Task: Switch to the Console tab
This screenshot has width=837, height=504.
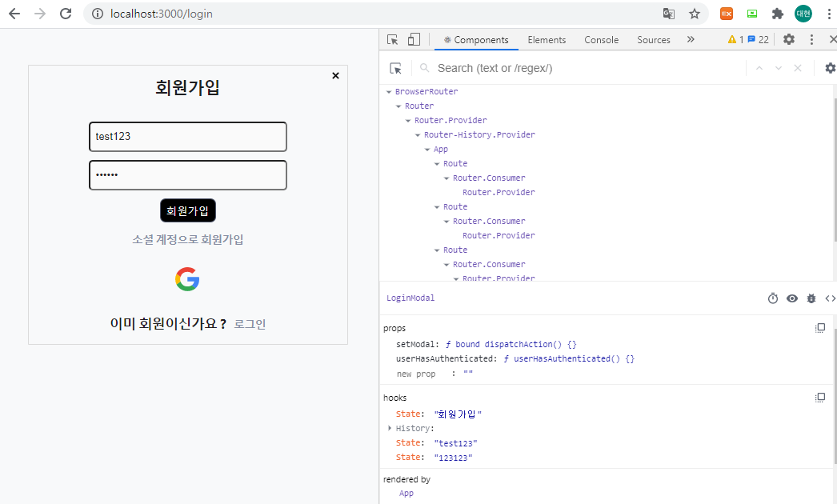Action: (x=601, y=39)
